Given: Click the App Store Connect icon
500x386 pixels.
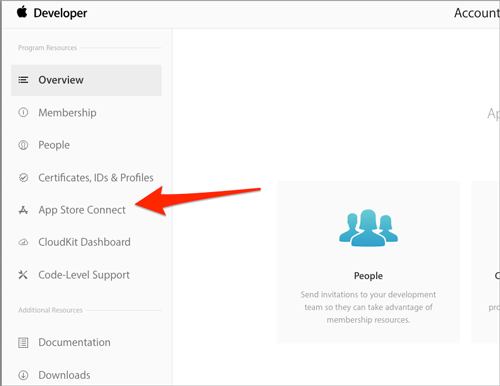Looking at the screenshot, I should coord(23,210).
